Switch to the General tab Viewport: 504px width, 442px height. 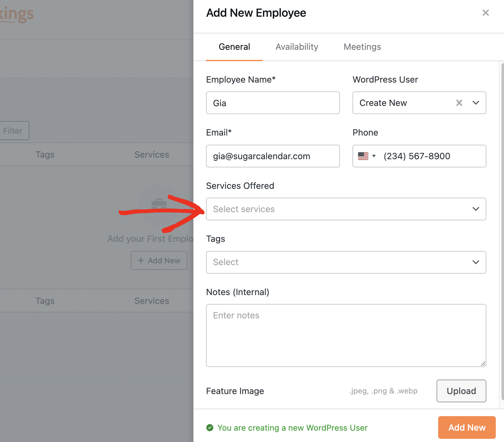(234, 47)
